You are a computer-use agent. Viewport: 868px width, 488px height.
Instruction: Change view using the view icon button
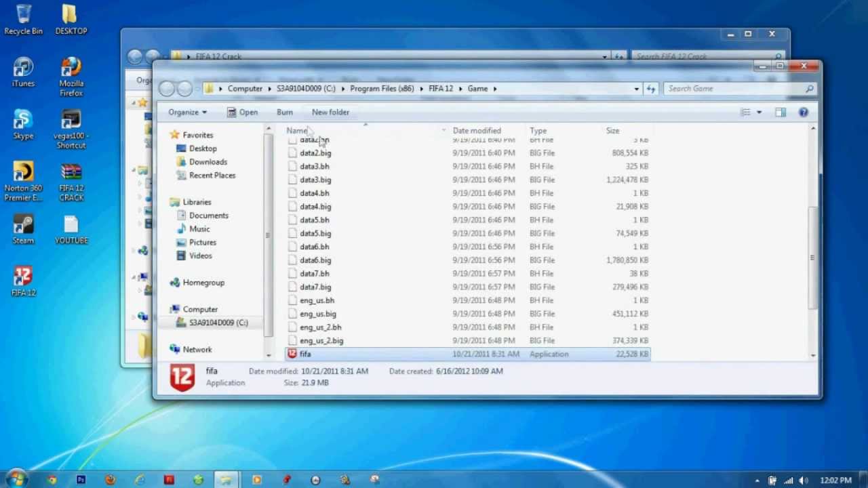pos(745,113)
